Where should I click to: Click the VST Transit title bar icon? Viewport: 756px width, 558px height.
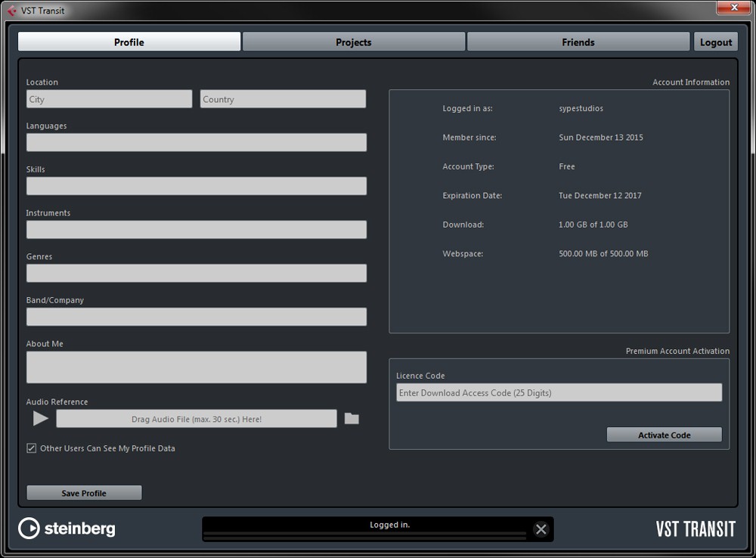pos(11,11)
